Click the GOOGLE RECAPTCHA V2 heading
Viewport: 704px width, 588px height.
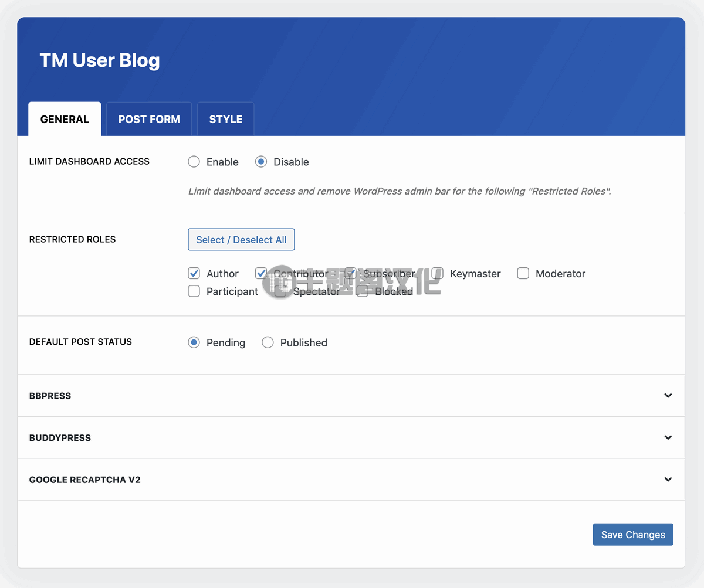pyautogui.click(x=85, y=480)
